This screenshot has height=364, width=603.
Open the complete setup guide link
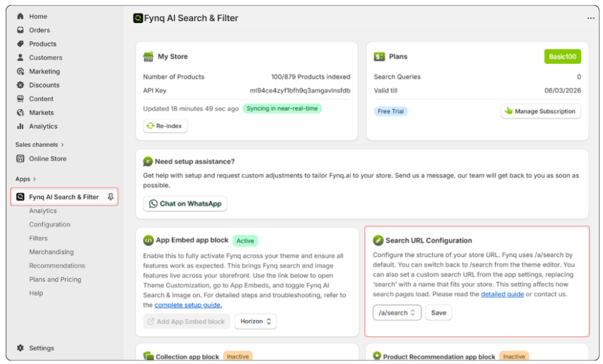(x=188, y=305)
